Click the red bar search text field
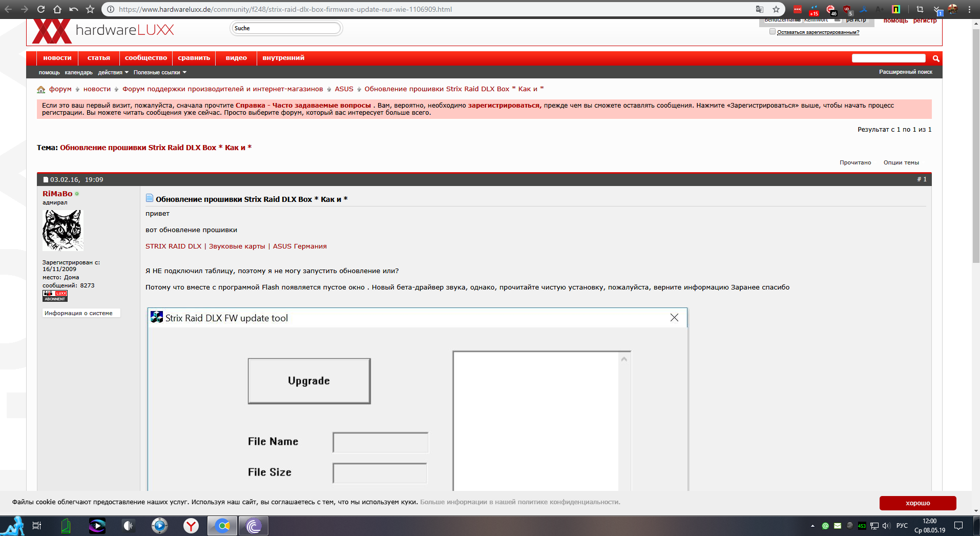The image size is (980, 536). click(x=889, y=58)
